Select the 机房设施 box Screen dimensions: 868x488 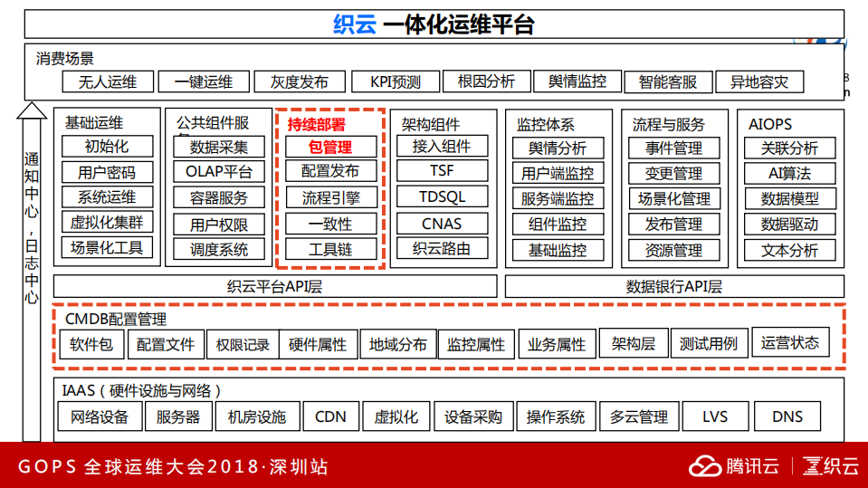point(257,416)
